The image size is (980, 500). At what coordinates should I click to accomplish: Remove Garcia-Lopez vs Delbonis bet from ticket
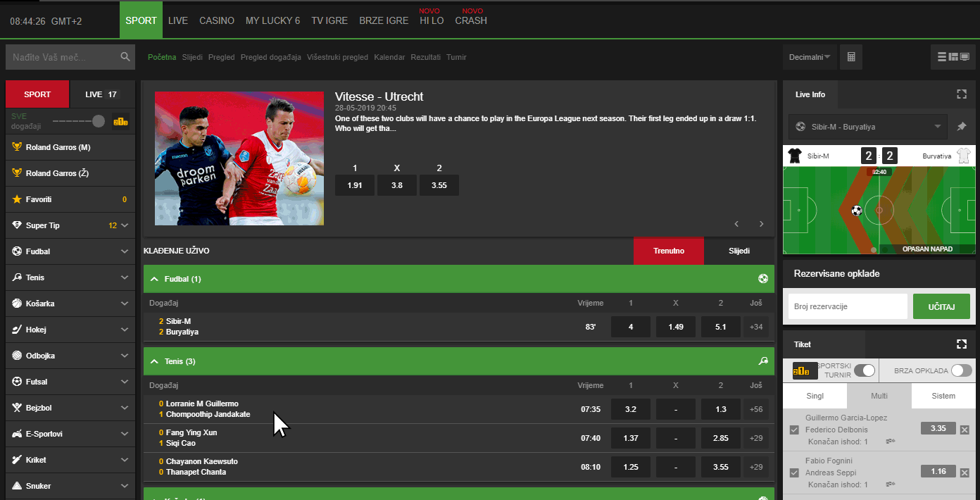point(965,430)
